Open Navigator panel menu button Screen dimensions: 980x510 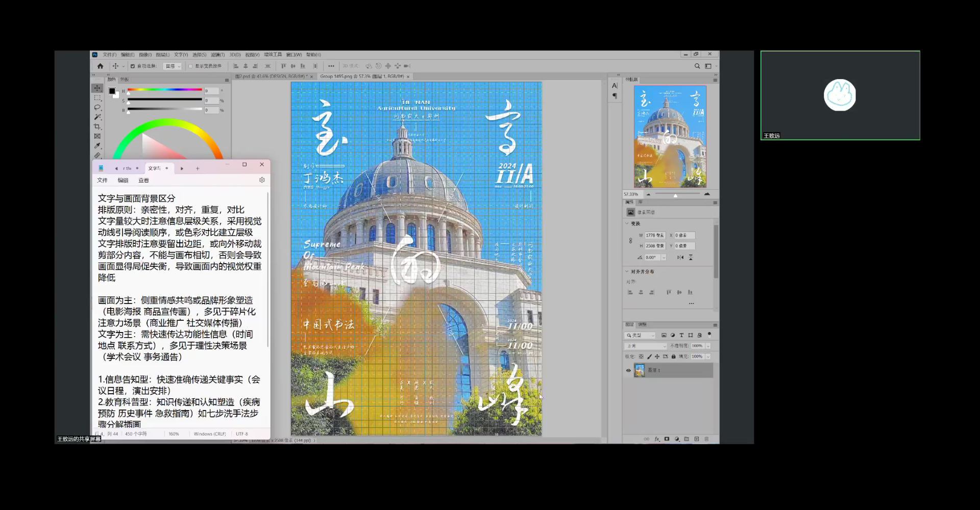click(x=715, y=80)
